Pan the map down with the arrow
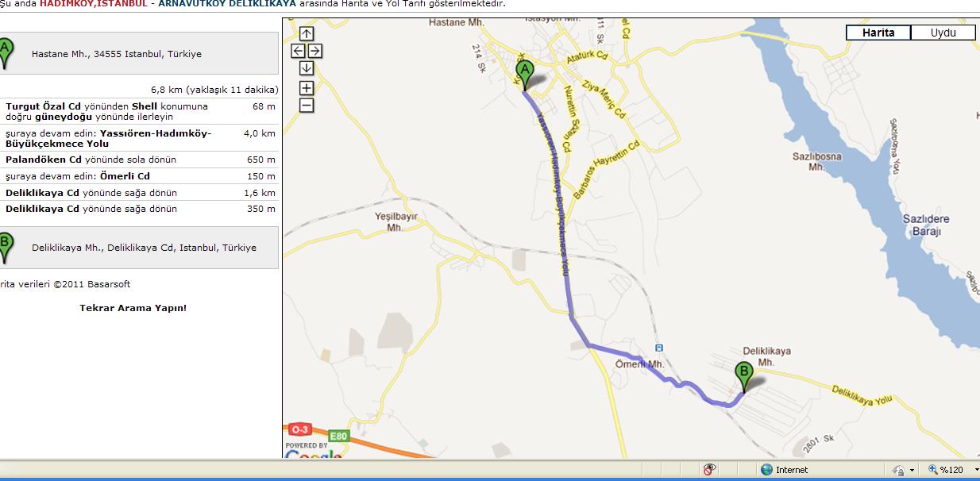The image size is (980, 481). click(x=307, y=68)
